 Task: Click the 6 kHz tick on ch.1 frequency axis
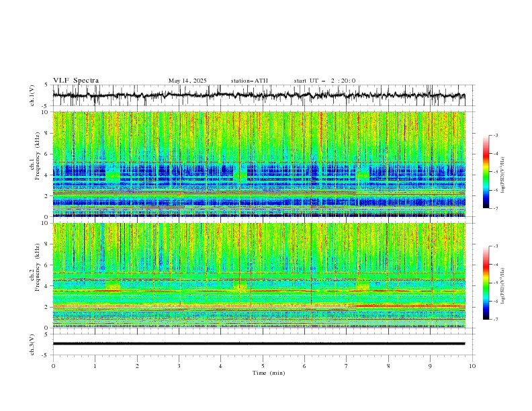tap(47, 154)
